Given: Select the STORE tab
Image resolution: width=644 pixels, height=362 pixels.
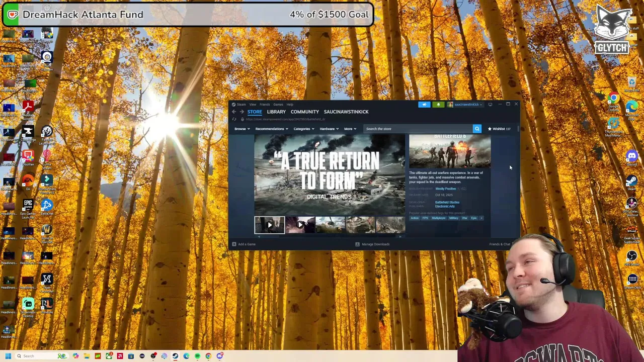Looking at the screenshot, I should (x=255, y=112).
